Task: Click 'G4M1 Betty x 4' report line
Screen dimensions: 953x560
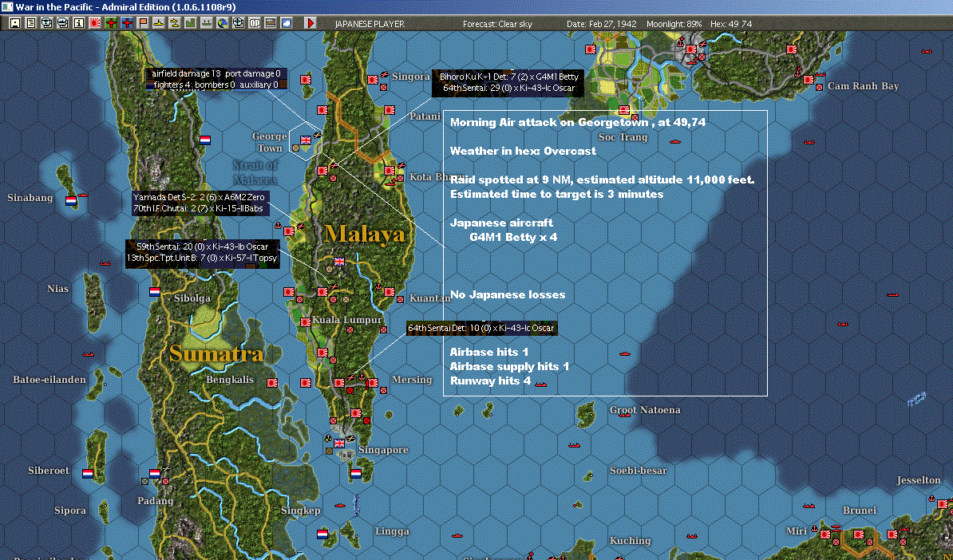Action: pos(513,237)
